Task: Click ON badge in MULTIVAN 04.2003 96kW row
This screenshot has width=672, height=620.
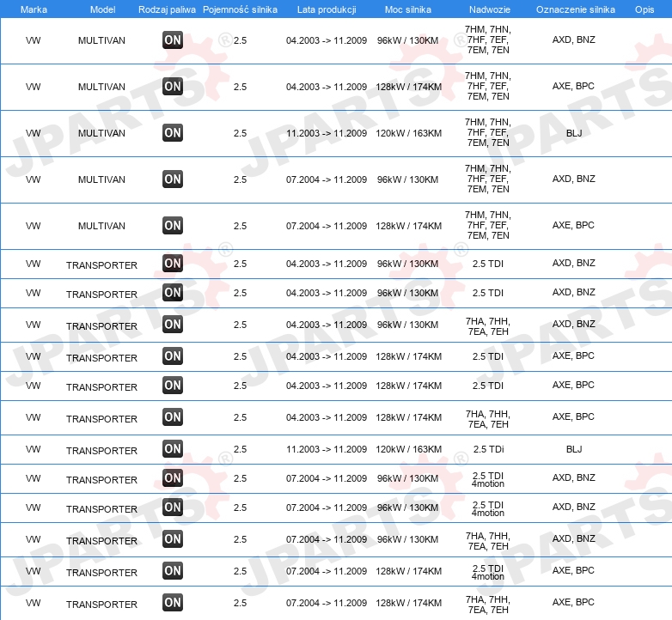Action: click(x=173, y=40)
